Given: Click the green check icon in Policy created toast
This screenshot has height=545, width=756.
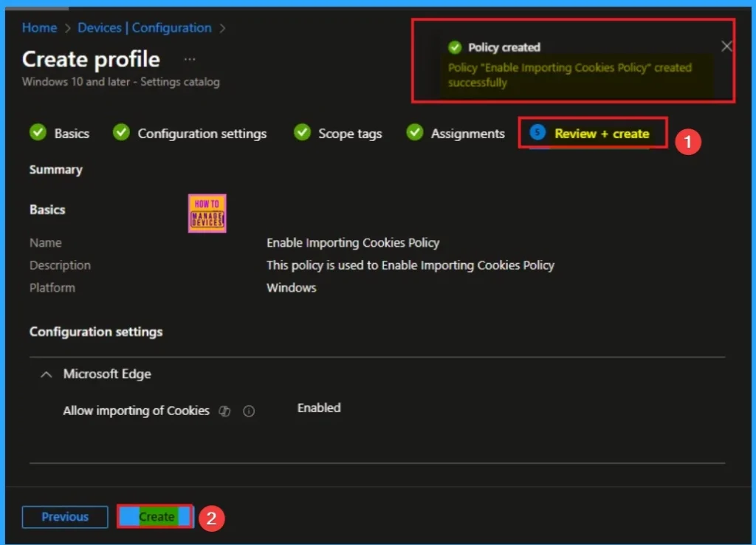Looking at the screenshot, I should (455, 47).
